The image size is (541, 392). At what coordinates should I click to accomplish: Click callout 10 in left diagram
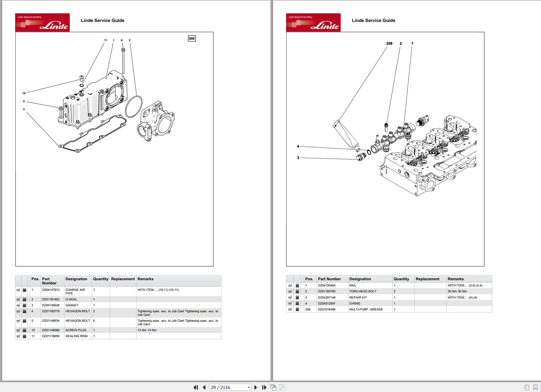[x=24, y=93]
